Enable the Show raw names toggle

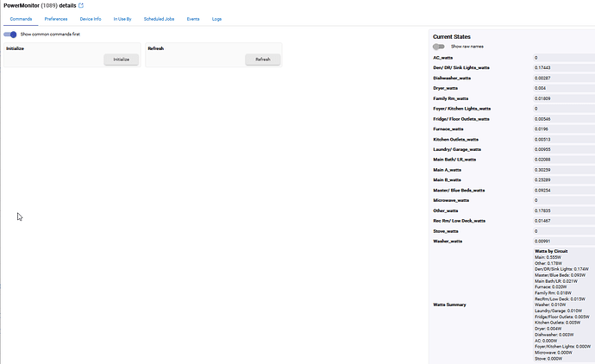pyautogui.click(x=439, y=47)
